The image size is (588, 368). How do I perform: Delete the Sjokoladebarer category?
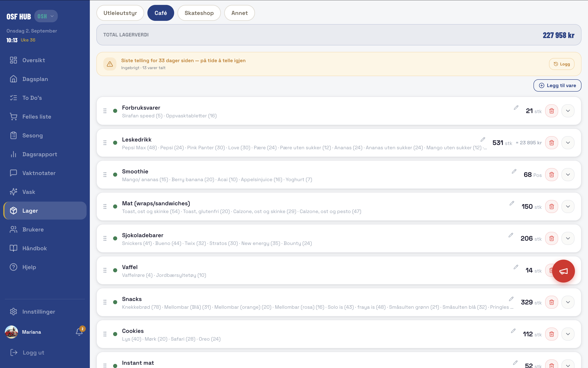pyautogui.click(x=551, y=238)
